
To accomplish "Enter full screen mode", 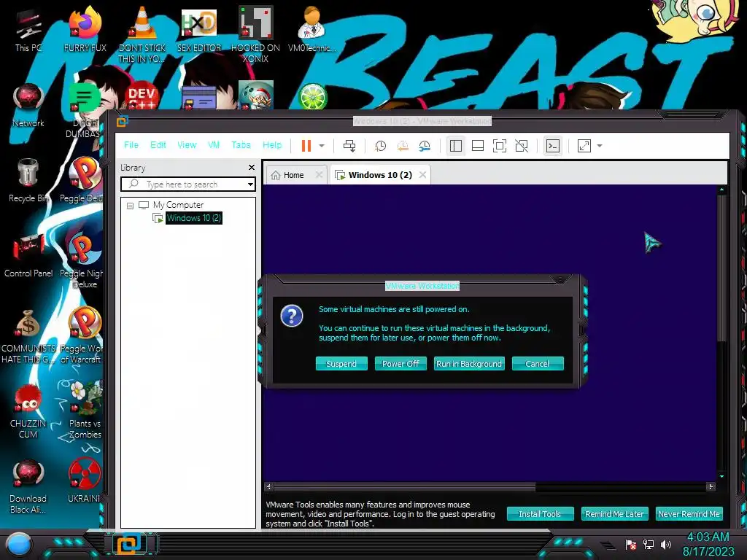I will click(499, 146).
